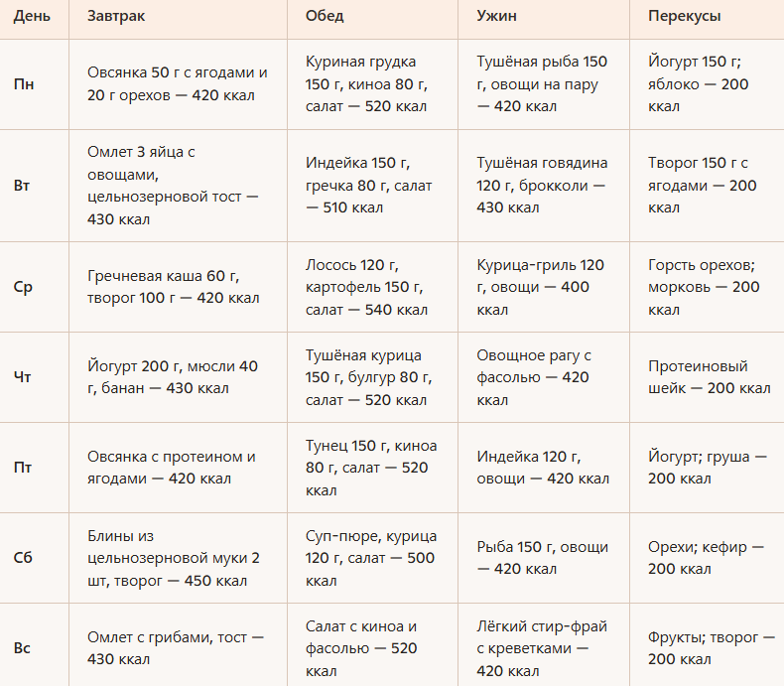Viewport: 784px width, 686px height.
Task: Click the Горсть орехов; морковь cell
Action: pos(707,287)
